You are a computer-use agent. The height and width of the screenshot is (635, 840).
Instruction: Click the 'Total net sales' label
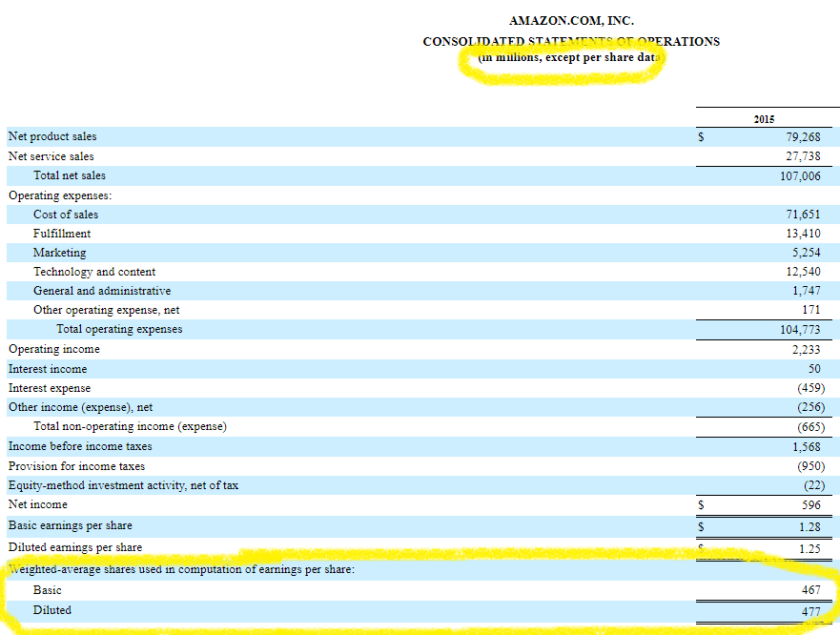tap(70, 175)
